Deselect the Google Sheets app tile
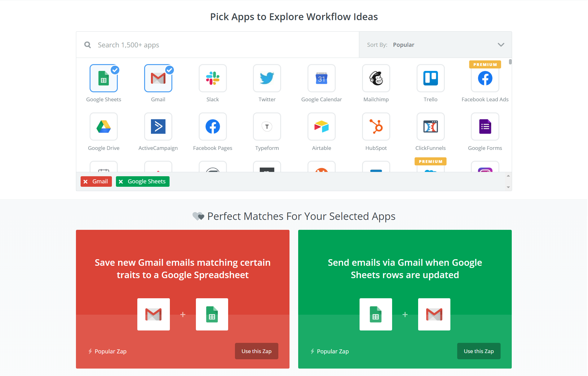588x376 pixels. coord(104,78)
